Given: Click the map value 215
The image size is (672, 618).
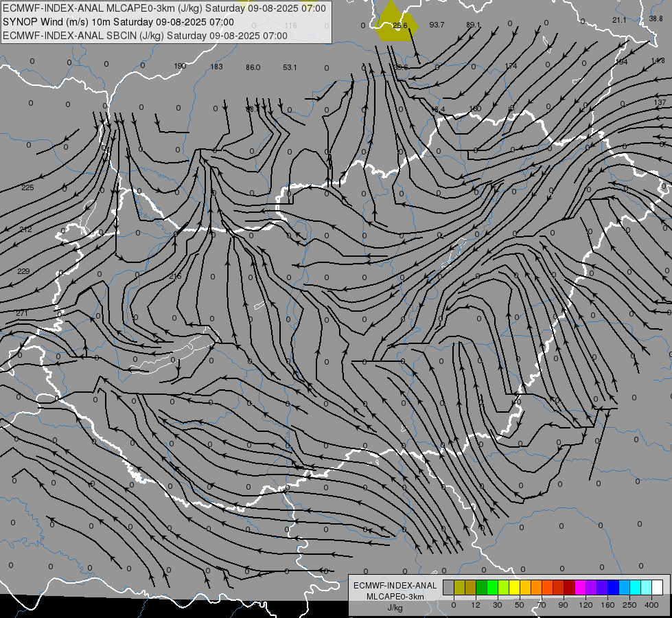Looking at the screenshot, I should 175,276.
